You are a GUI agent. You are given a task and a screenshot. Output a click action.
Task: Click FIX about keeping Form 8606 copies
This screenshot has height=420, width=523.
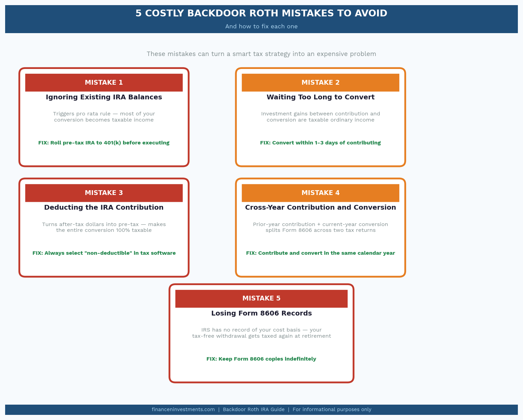pyautogui.click(x=261, y=359)
